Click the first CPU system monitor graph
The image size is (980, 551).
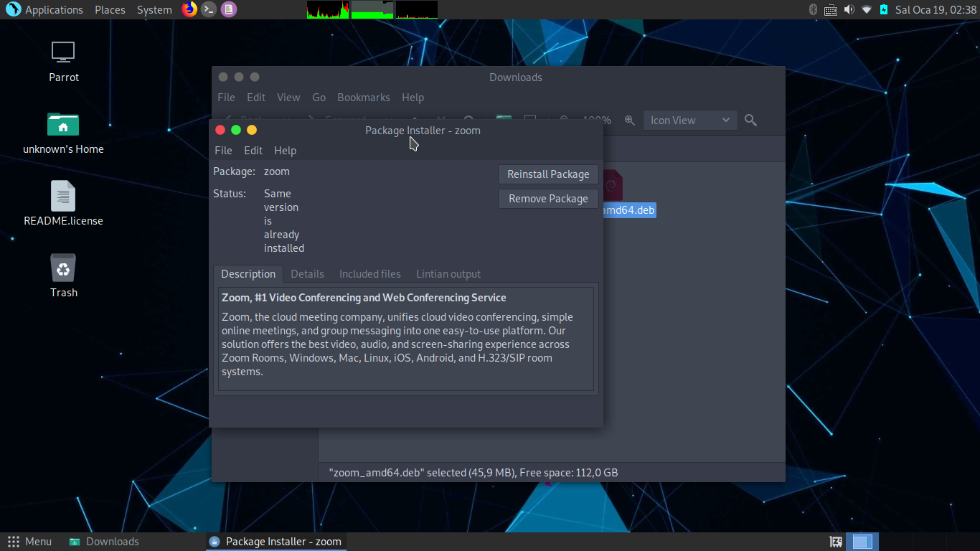pos(328,9)
